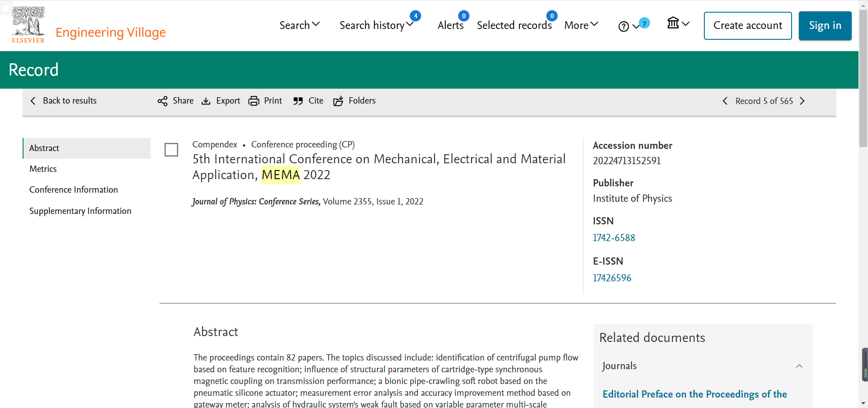The image size is (868, 408).
Task: Open Supplementary Information section
Action: [x=80, y=211]
